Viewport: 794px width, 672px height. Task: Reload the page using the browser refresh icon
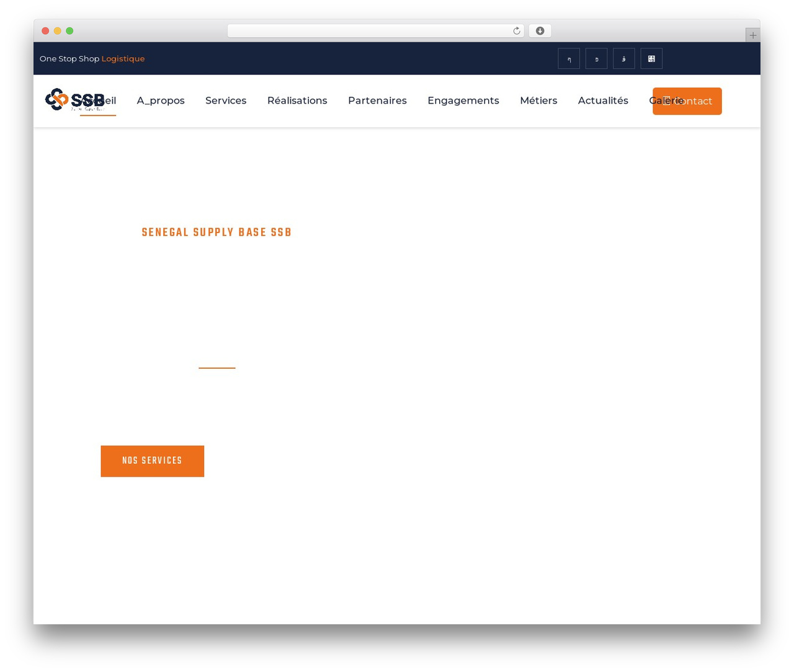(516, 31)
